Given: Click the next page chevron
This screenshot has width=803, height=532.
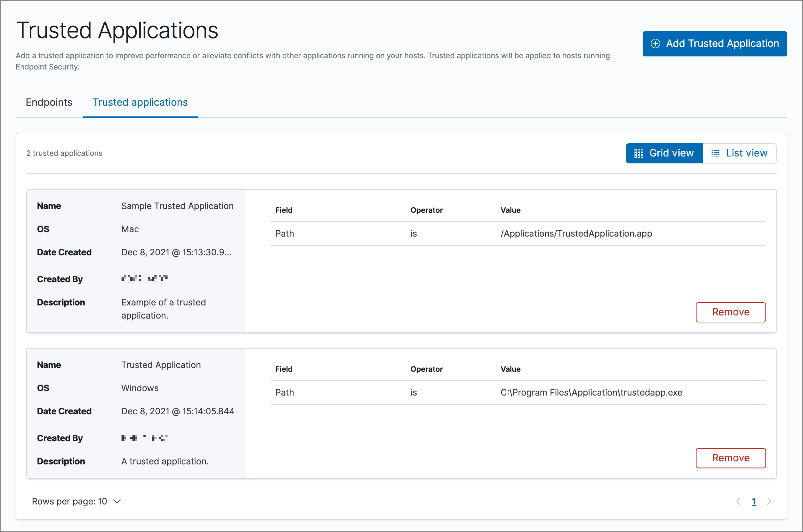Looking at the screenshot, I should [769, 501].
